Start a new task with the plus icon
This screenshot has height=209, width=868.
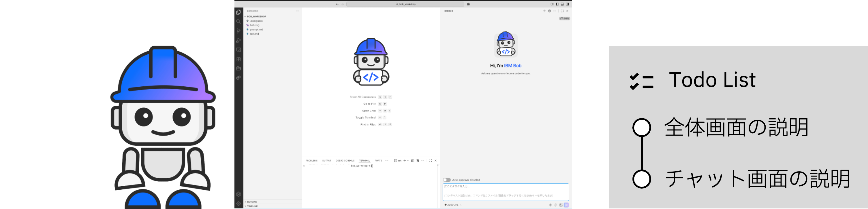[544, 11]
